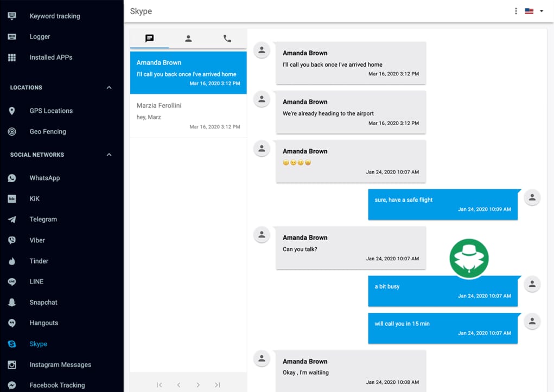Go to the last conversation page
The height and width of the screenshot is (392, 554).
click(217, 384)
